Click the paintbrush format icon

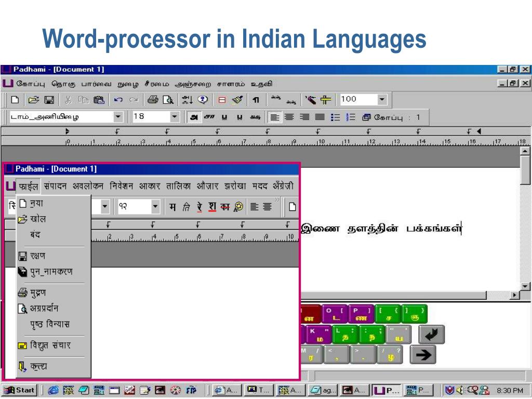pos(237,100)
